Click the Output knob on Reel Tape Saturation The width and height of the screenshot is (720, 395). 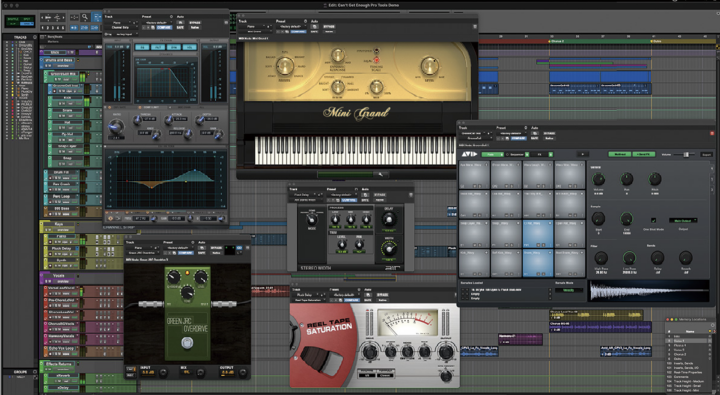pyautogui.click(x=445, y=353)
